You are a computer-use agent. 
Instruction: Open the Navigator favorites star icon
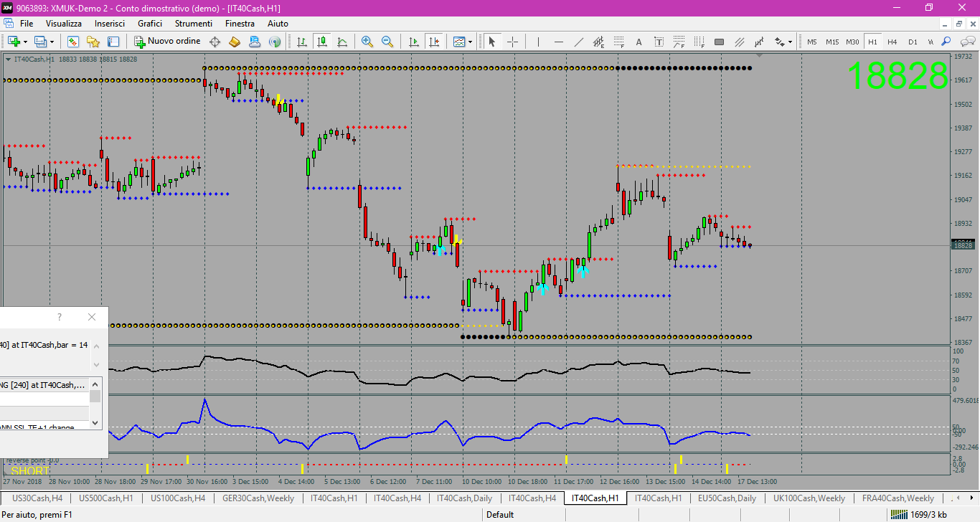click(93, 42)
